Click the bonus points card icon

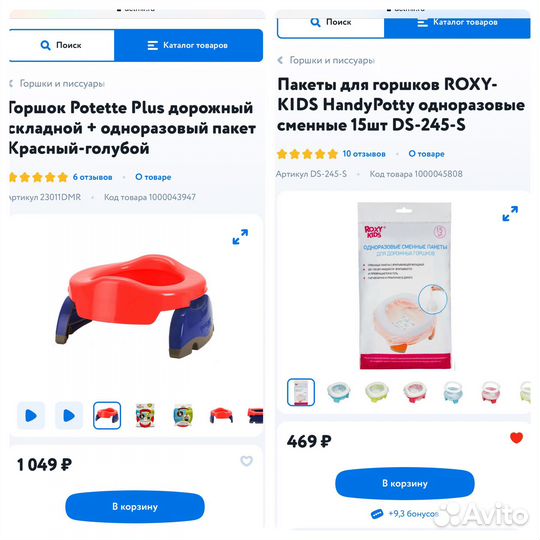377,514
